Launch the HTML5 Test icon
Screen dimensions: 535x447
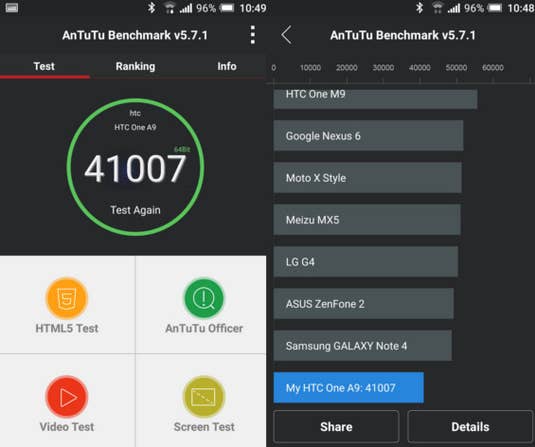pyautogui.click(x=67, y=299)
